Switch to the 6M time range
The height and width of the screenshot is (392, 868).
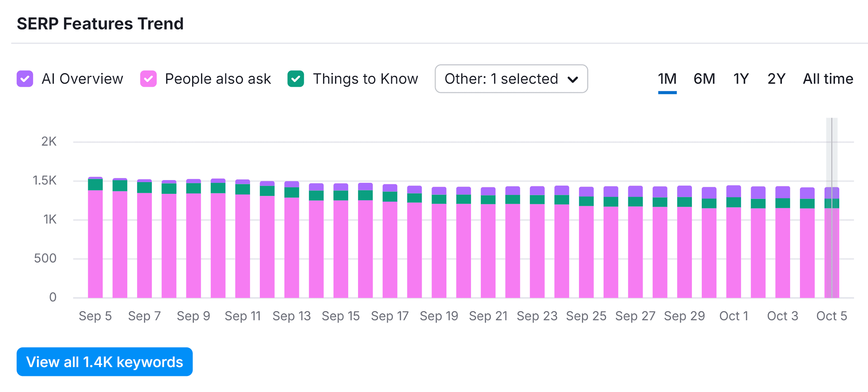point(704,79)
